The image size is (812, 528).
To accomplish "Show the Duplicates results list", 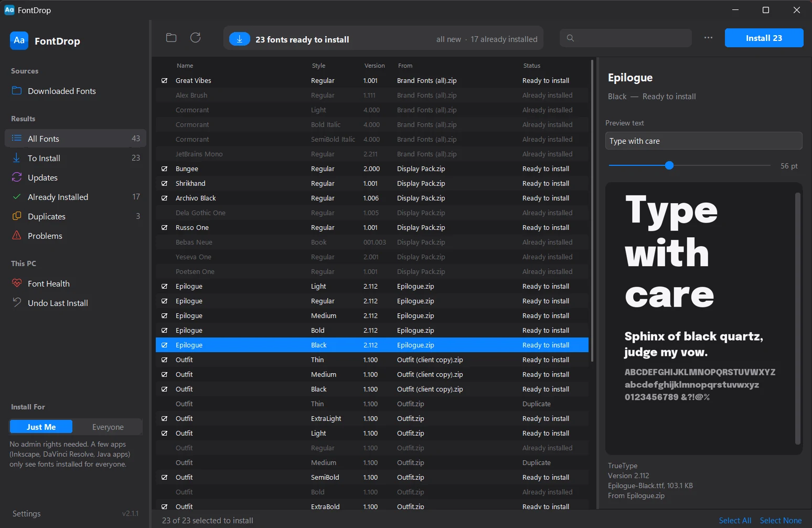I will pos(76,216).
